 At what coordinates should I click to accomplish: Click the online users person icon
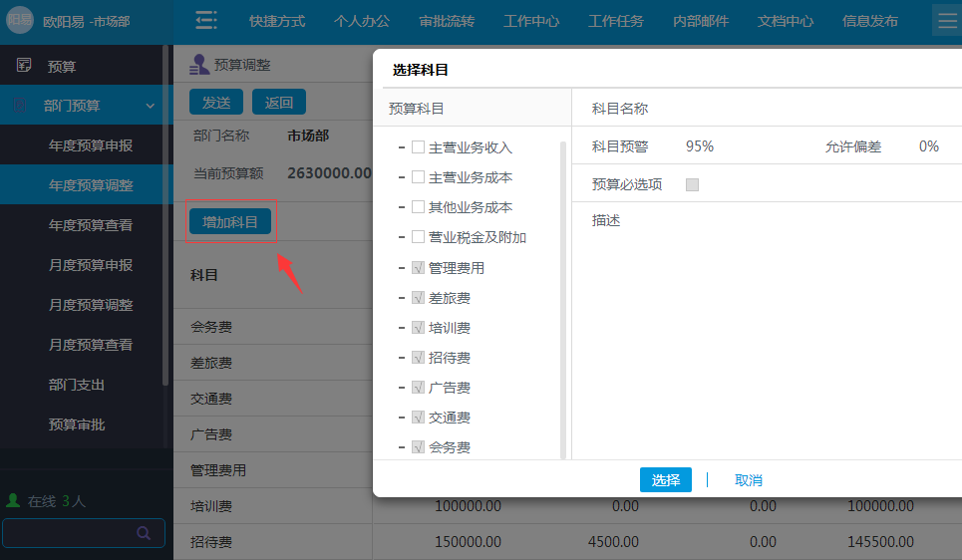tap(13, 500)
